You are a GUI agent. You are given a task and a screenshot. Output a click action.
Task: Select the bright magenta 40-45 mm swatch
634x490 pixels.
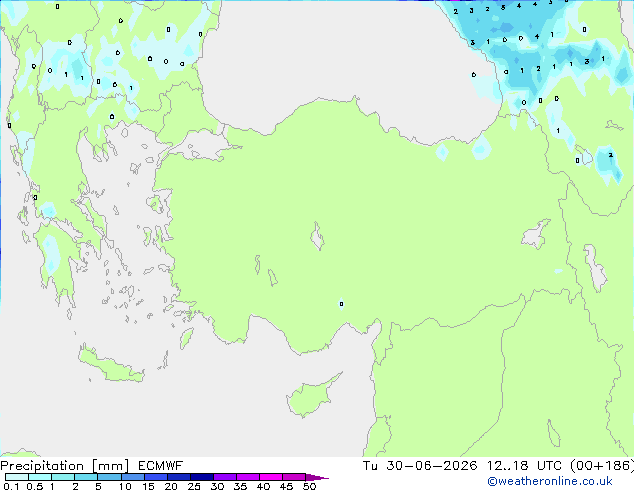271,477
